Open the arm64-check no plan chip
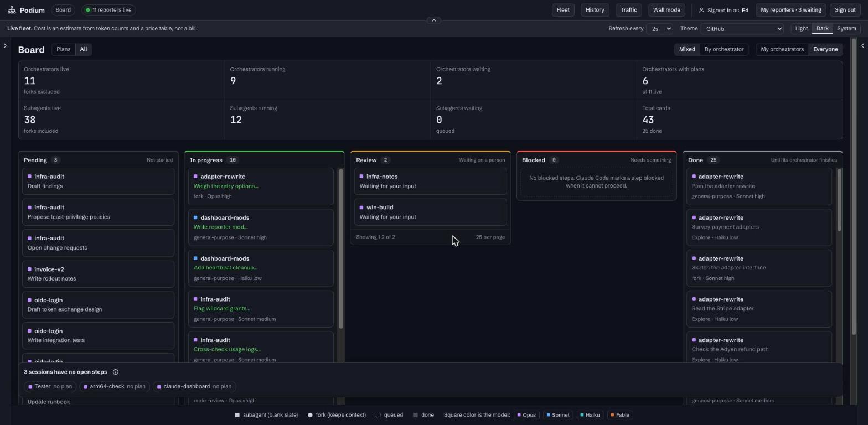Image resolution: width=868 pixels, height=425 pixels. (115, 387)
